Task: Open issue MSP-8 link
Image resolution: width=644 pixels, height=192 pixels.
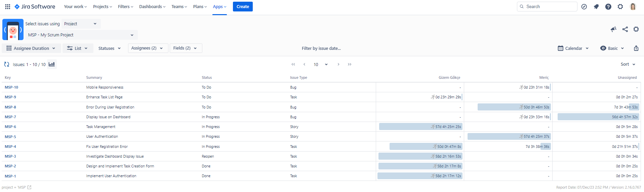Action: pos(10,107)
